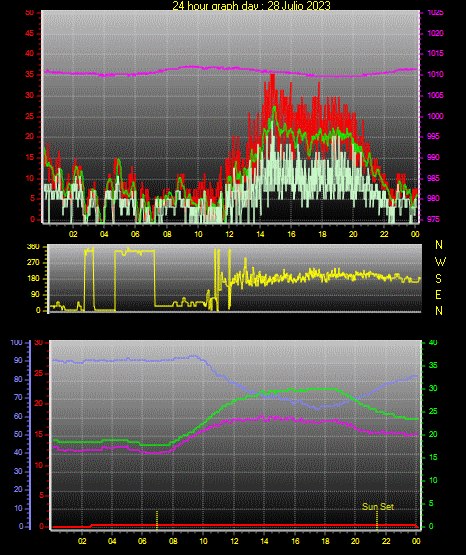Click the green 30 axis label
This screenshot has height=555, width=466.
tap(433, 388)
